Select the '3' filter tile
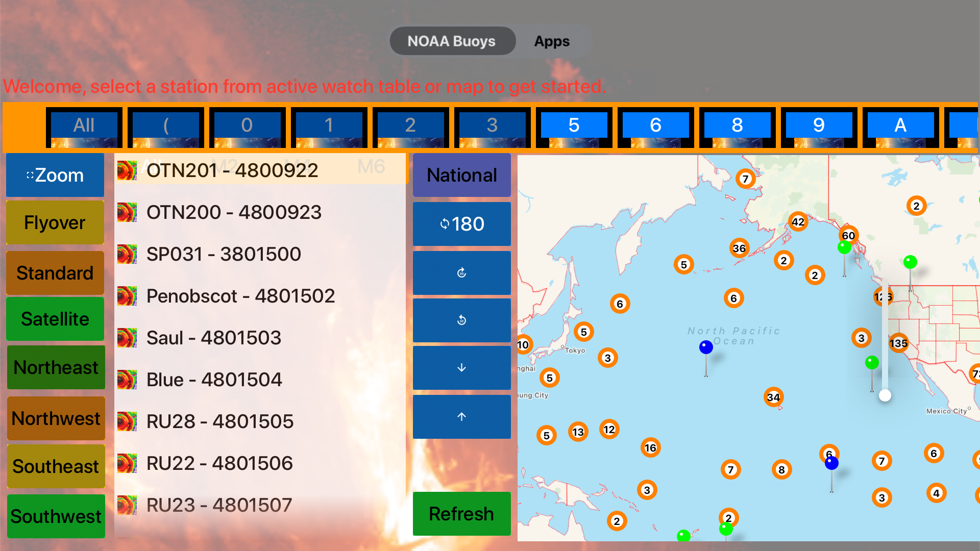980x551 pixels. tap(493, 128)
